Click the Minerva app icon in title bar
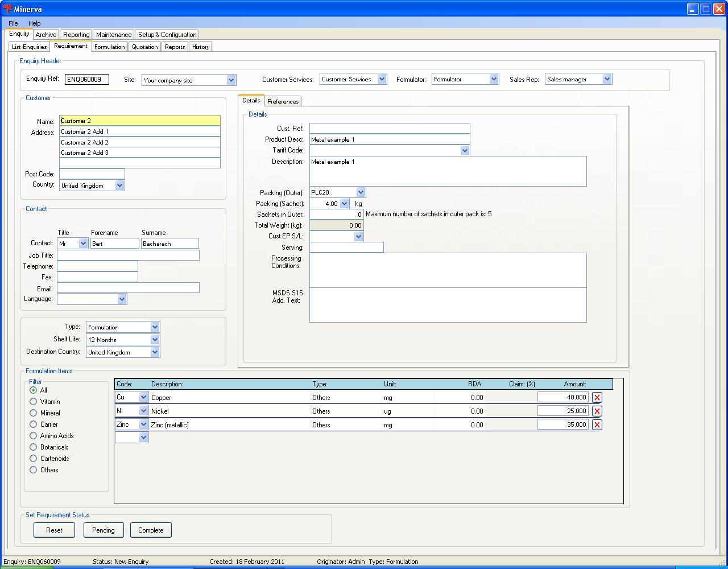 click(x=7, y=9)
